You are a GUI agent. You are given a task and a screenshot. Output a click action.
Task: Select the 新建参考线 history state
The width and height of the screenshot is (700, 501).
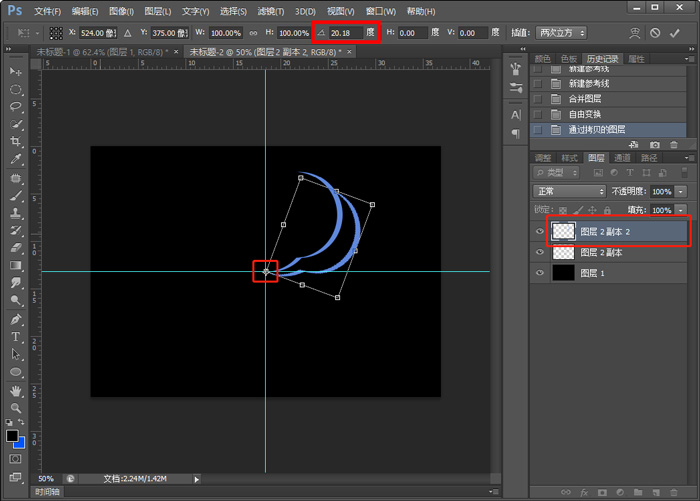click(608, 84)
